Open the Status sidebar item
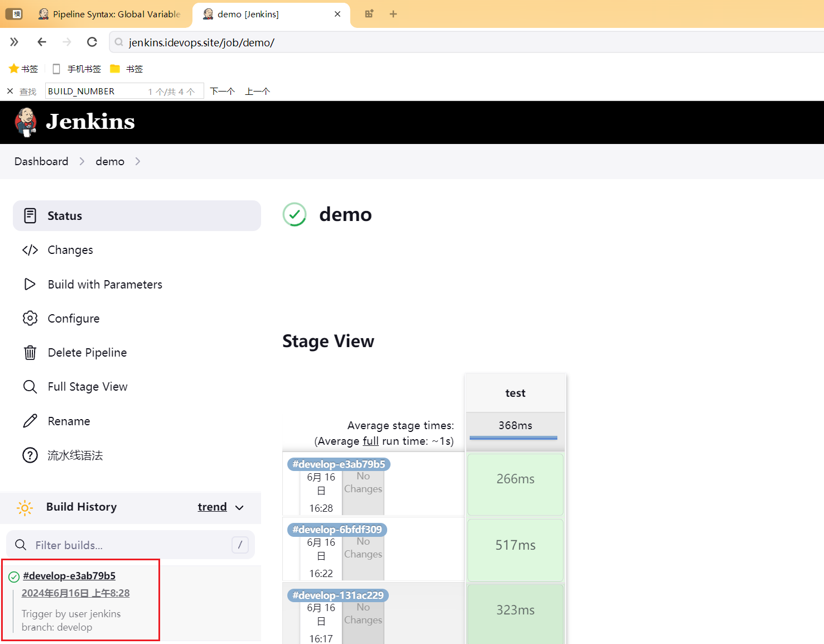 (x=137, y=215)
